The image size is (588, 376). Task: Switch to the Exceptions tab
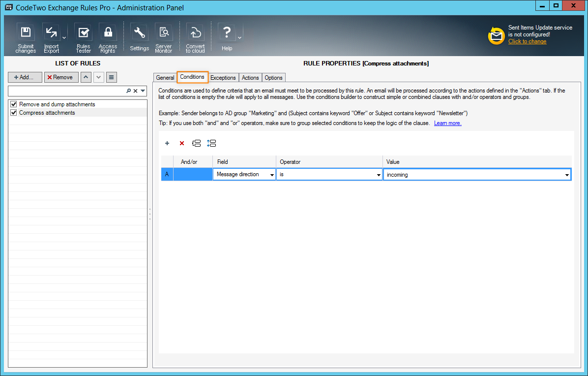[223, 78]
